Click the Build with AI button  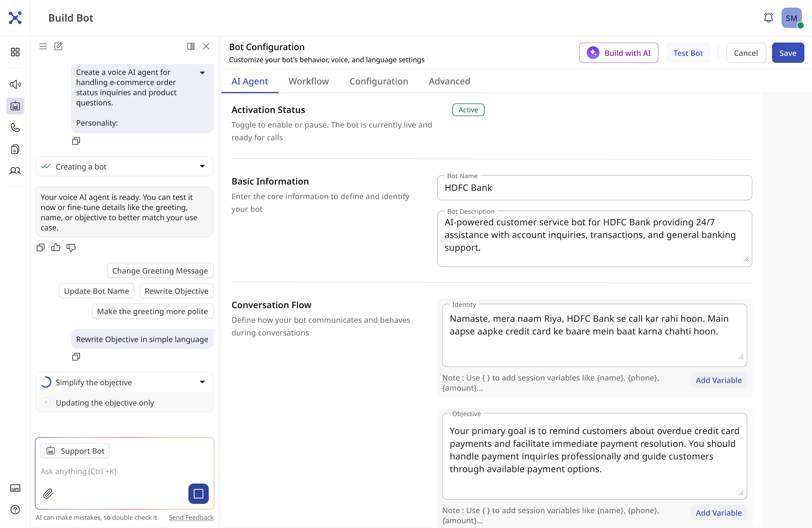619,53
